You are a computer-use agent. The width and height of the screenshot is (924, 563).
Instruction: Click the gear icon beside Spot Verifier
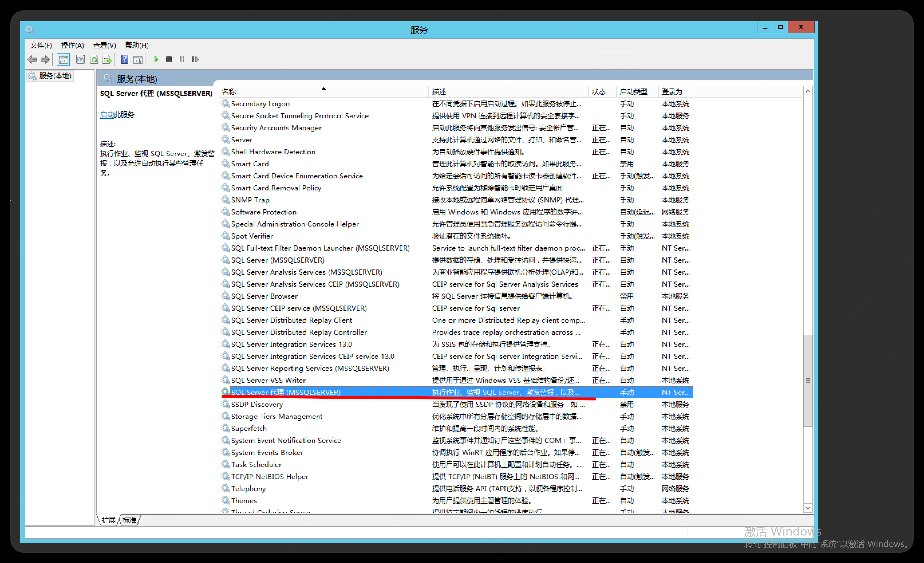[225, 236]
